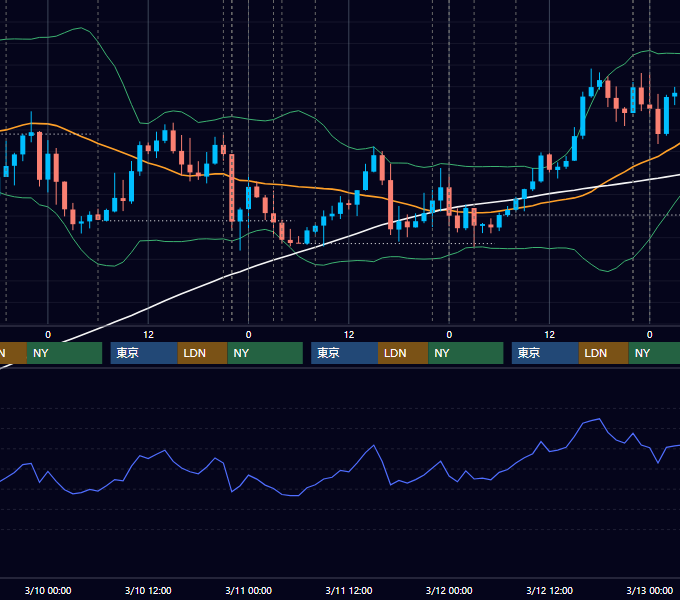Click hour label 12 above 3/10 東京 block
Screen dimensions: 680x600
148,335
